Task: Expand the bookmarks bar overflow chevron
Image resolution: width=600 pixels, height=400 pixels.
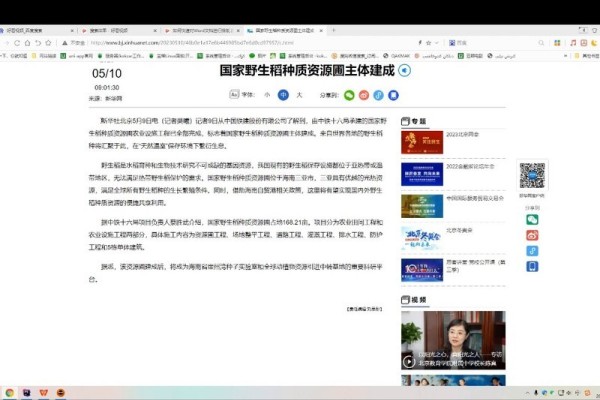Action: (566, 56)
